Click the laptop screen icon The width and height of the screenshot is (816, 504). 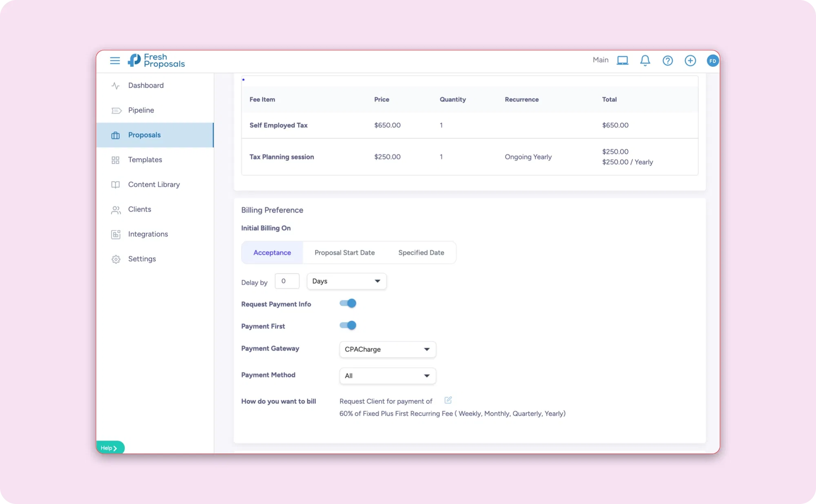[622, 61]
